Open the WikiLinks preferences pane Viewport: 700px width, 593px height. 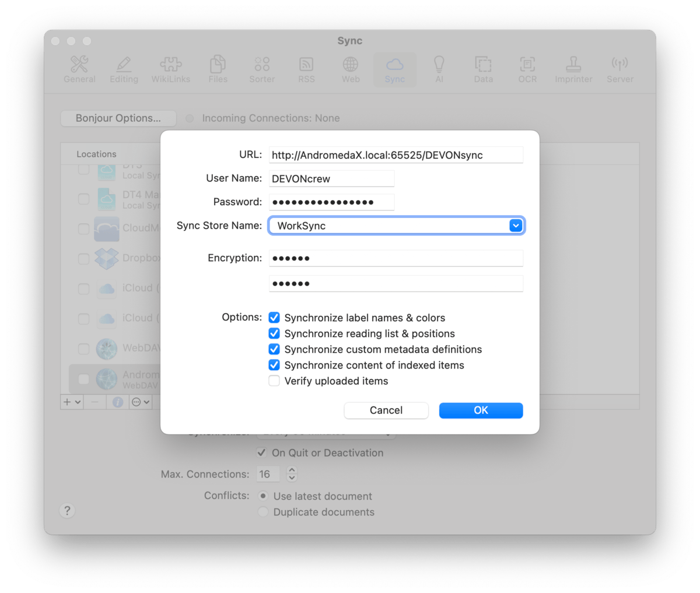171,70
